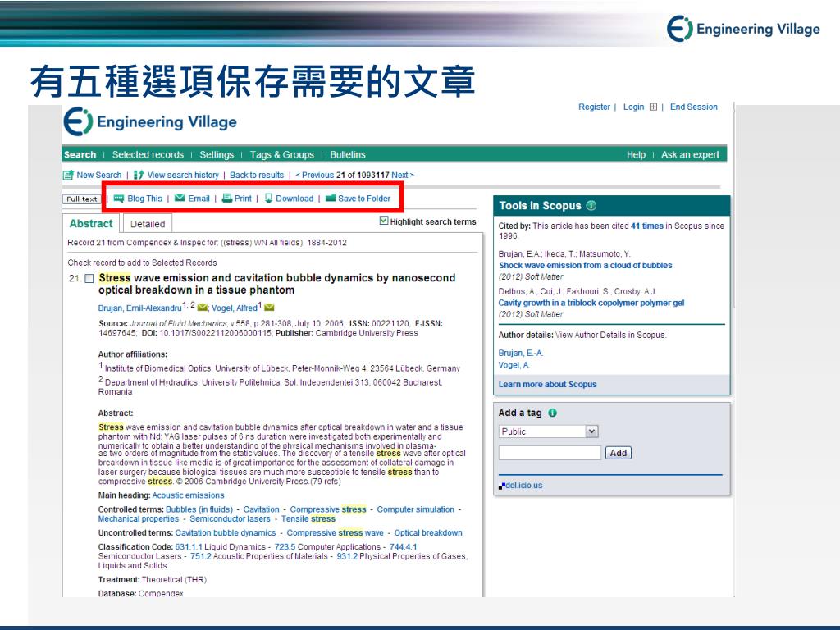Click the Engineering Village page logo
840x630 pixels.
tap(150, 121)
